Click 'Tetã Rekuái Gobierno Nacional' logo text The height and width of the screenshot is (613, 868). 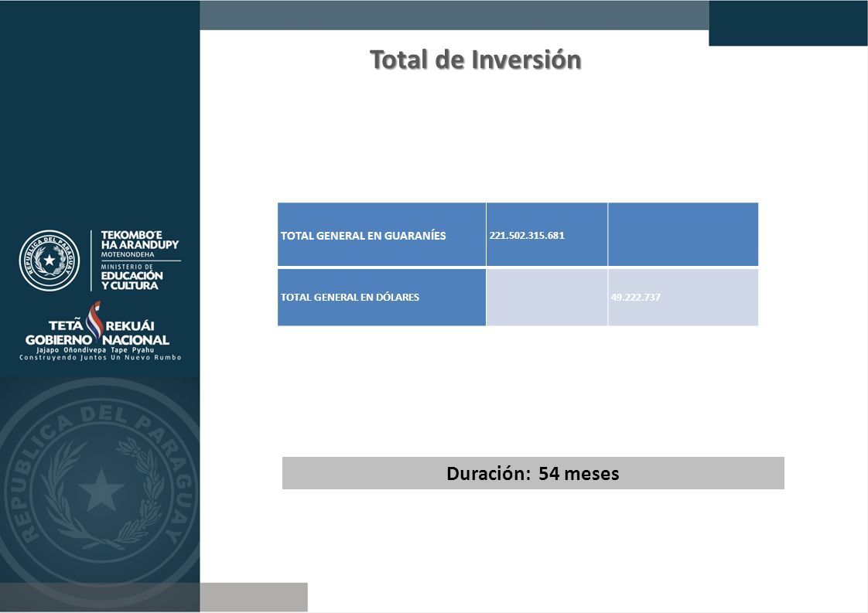click(97, 332)
